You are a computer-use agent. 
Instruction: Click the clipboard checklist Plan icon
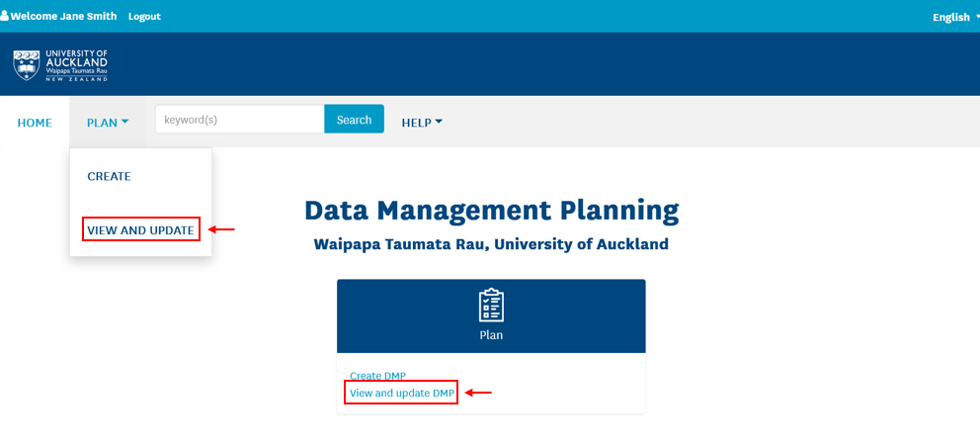pos(491,306)
